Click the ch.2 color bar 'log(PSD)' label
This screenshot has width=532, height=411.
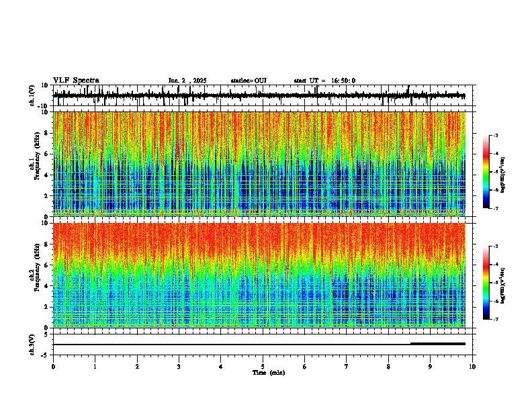click(x=502, y=285)
